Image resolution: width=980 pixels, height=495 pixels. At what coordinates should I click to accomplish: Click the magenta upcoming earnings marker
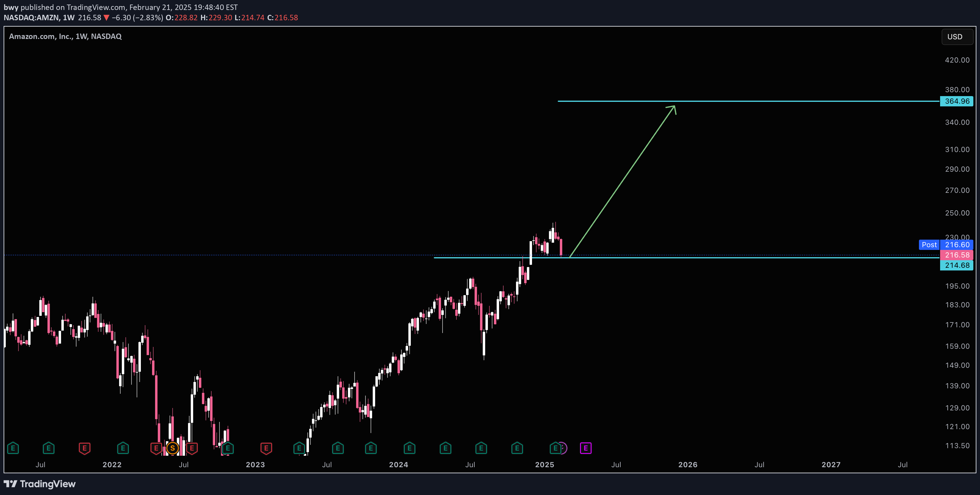[586, 448]
